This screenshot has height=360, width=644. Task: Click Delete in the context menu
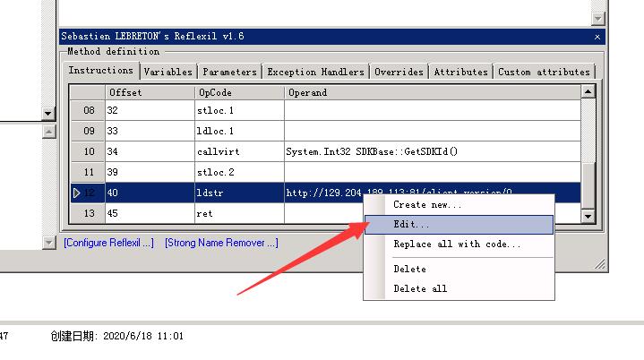(x=409, y=269)
